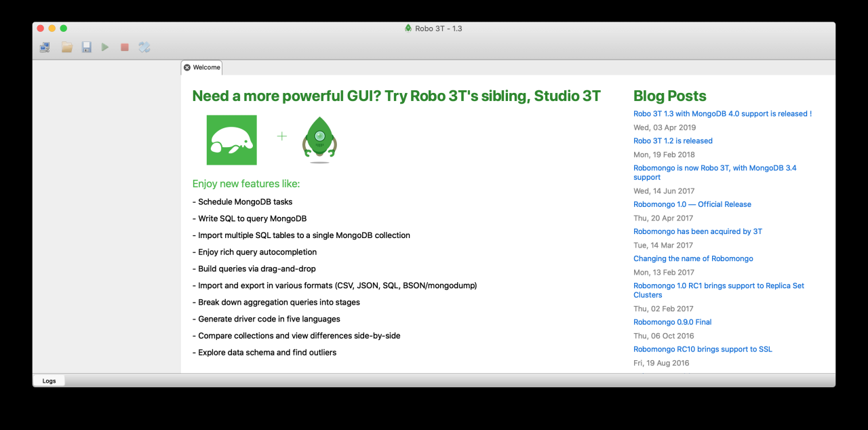Click the 'Thu, 02 Feb 2017' date
This screenshot has width=868, height=430.
(x=663, y=309)
